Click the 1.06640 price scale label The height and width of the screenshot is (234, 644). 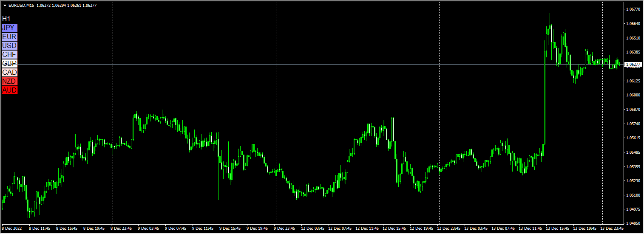point(633,23)
